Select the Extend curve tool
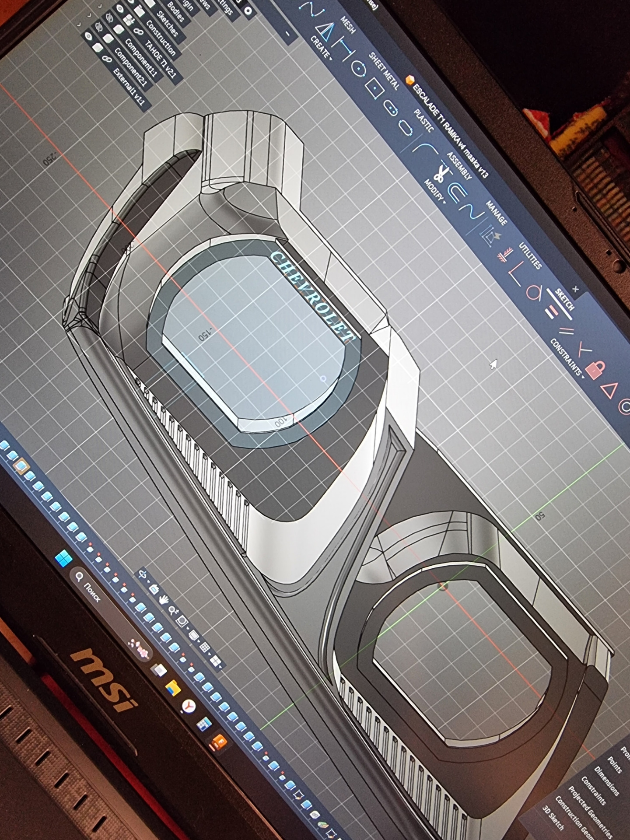This screenshot has width=630, height=840. [x=472, y=212]
